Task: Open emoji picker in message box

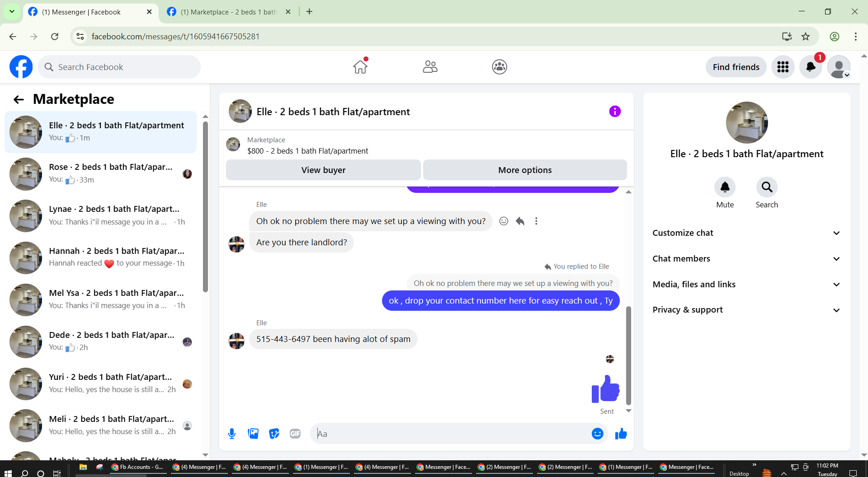Action: tap(598, 434)
